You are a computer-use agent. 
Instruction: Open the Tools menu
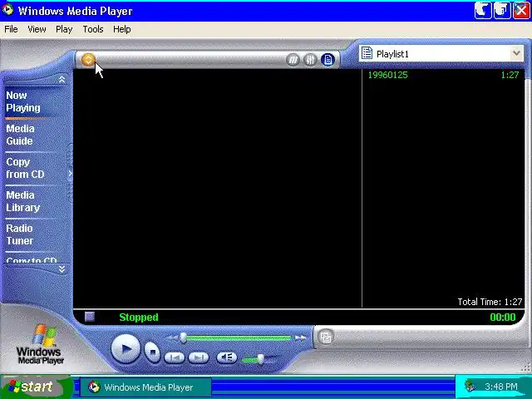(x=93, y=29)
